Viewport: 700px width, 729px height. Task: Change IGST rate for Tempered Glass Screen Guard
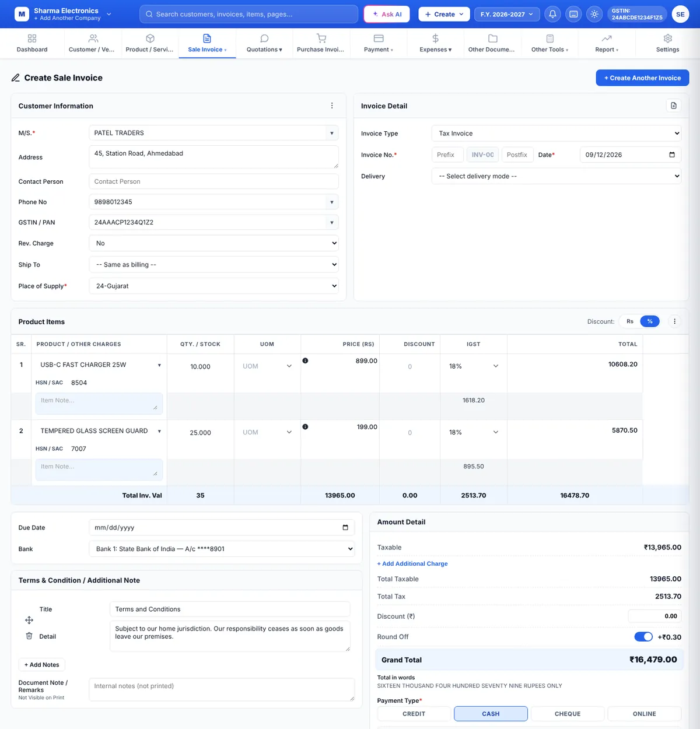[x=474, y=432]
